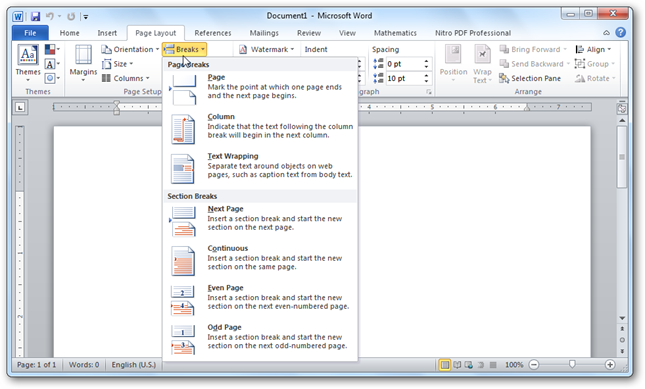The height and width of the screenshot is (389, 645).
Task: Expand the Orientation dropdown
Action: click(x=130, y=49)
